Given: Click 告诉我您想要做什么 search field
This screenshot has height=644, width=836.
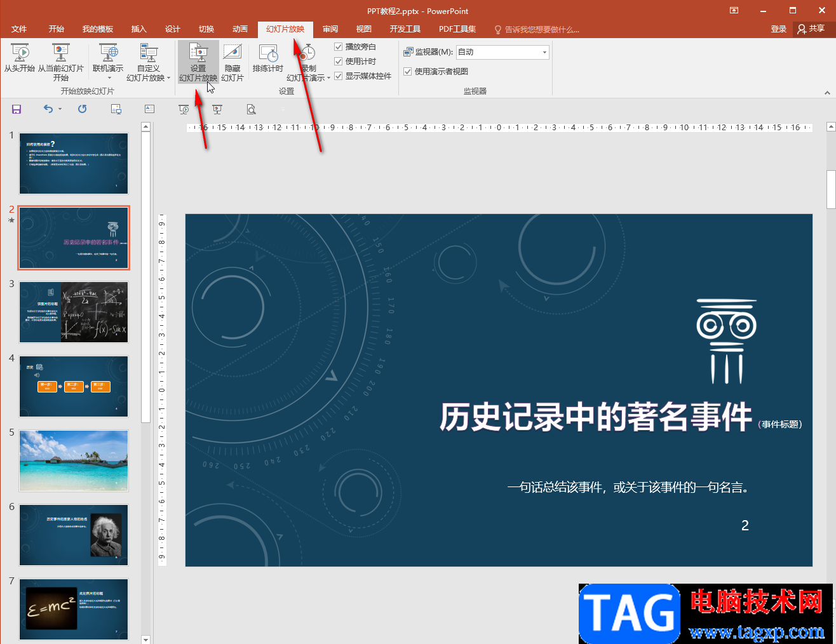Looking at the screenshot, I should 542,29.
